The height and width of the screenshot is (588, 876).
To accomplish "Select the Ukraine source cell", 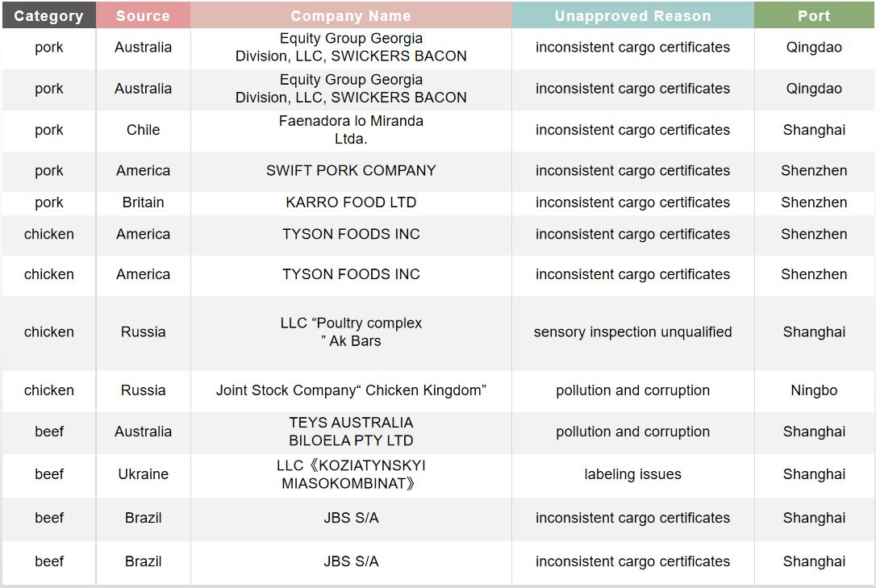I will [x=143, y=474].
